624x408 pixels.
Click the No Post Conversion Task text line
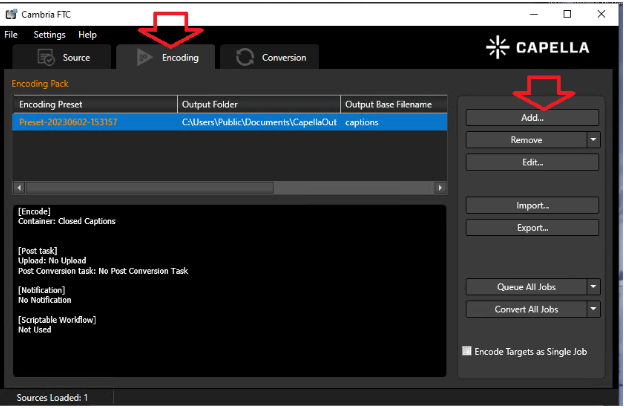tap(143, 271)
